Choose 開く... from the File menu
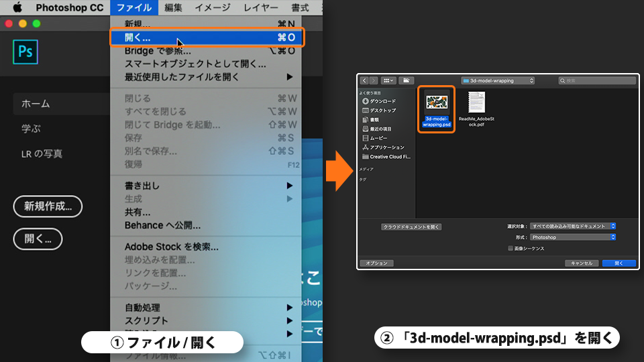Image resolution: width=644 pixels, height=362 pixels. 206,38
